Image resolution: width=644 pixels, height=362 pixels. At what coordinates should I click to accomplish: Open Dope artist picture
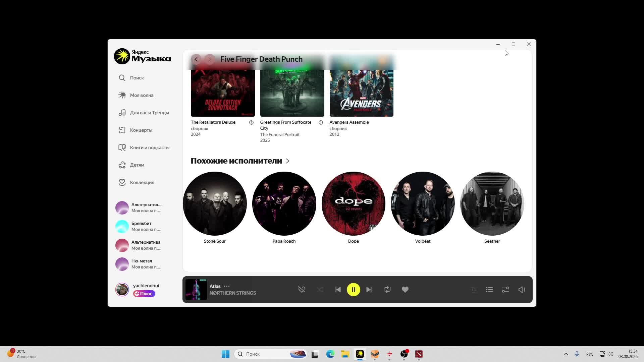coord(354,203)
